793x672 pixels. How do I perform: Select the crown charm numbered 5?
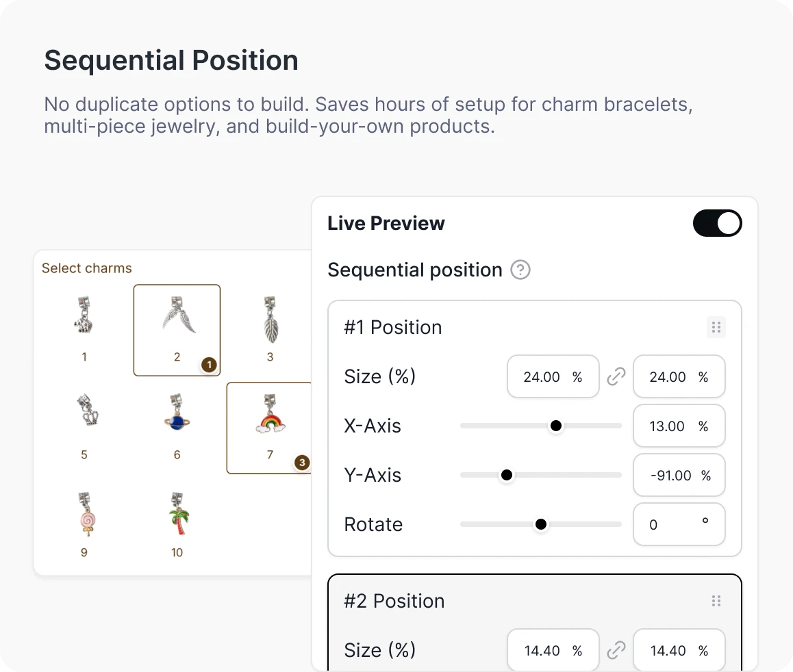point(84,414)
